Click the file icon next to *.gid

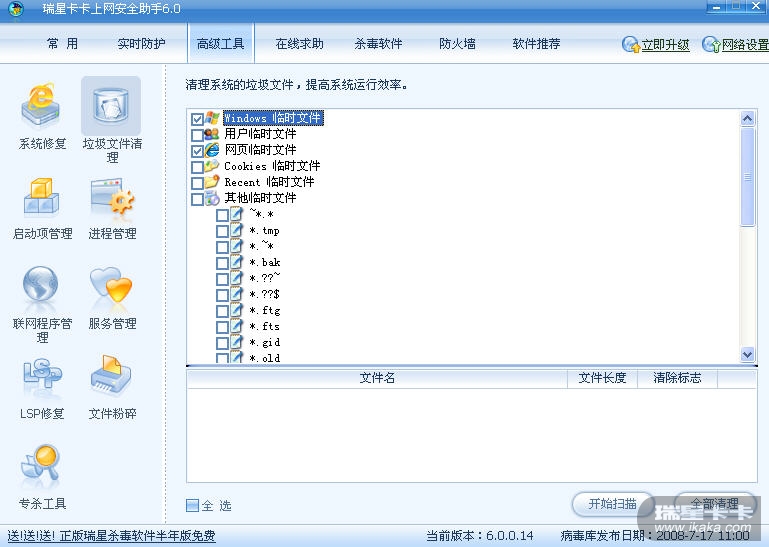tap(237, 342)
